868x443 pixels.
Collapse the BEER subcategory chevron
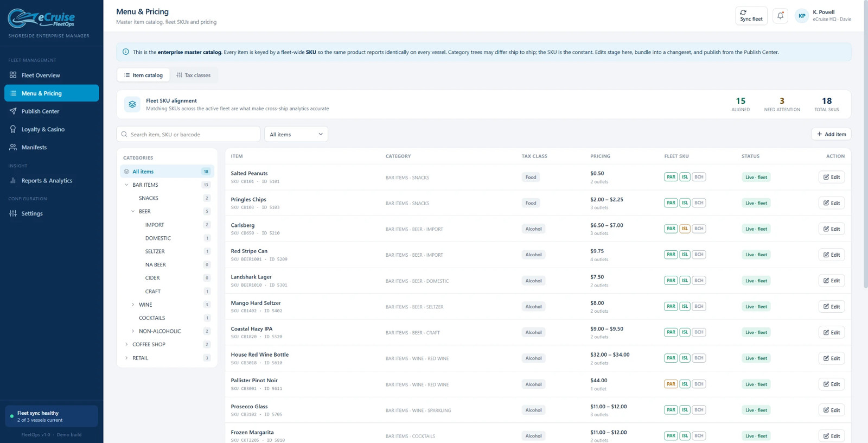click(133, 211)
